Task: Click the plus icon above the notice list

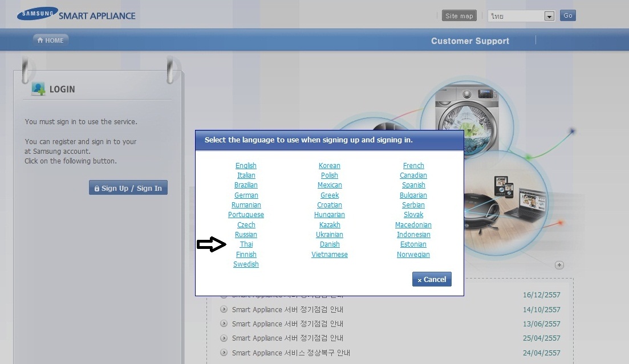Action: coord(559,265)
